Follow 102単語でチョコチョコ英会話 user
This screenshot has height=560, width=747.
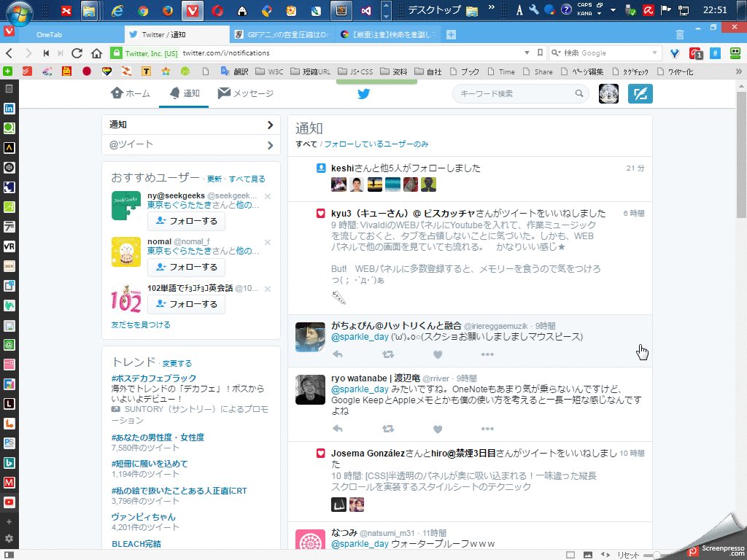click(186, 304)
